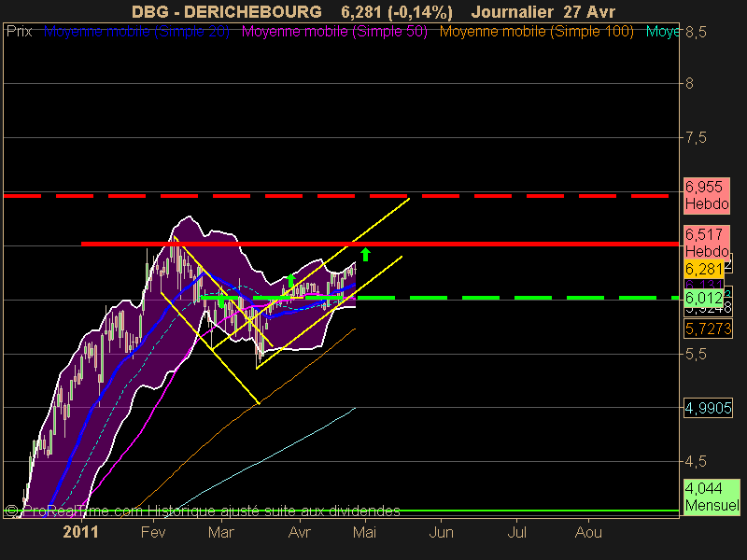The height and width of the screenshot is (560, 747).
Task: Click the green "6,012" price label
Action: pos(704,298)
